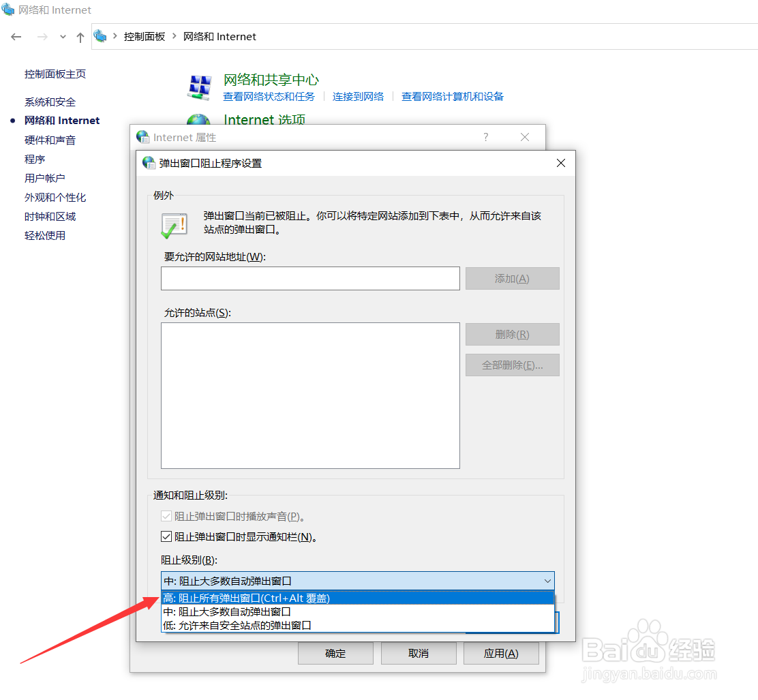Open 外观和个性化 category
This screenshot has width=758, height=700.
55,197
